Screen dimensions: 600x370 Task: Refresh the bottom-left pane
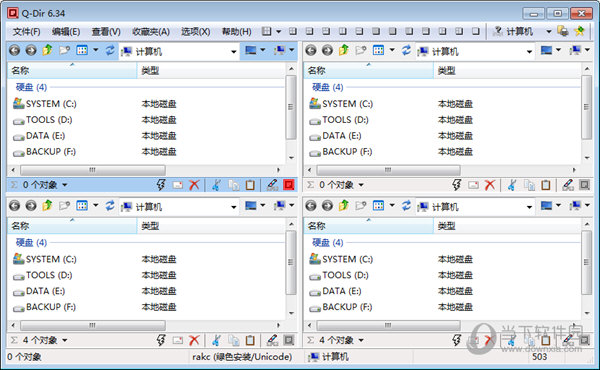point(110,205)
